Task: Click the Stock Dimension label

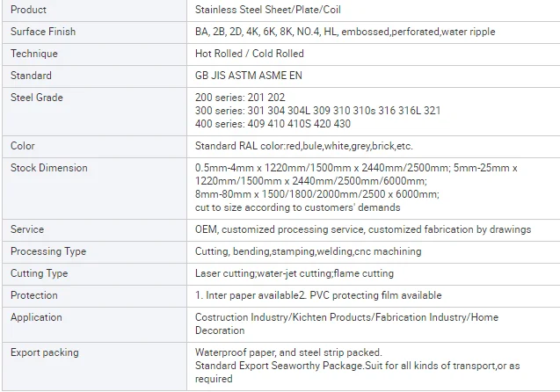Action: (49, 168)
